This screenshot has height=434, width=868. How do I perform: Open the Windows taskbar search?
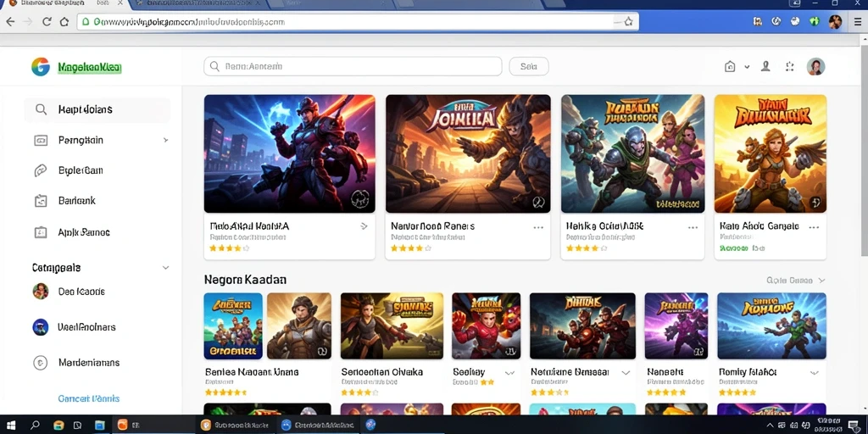tap(35, 425)
